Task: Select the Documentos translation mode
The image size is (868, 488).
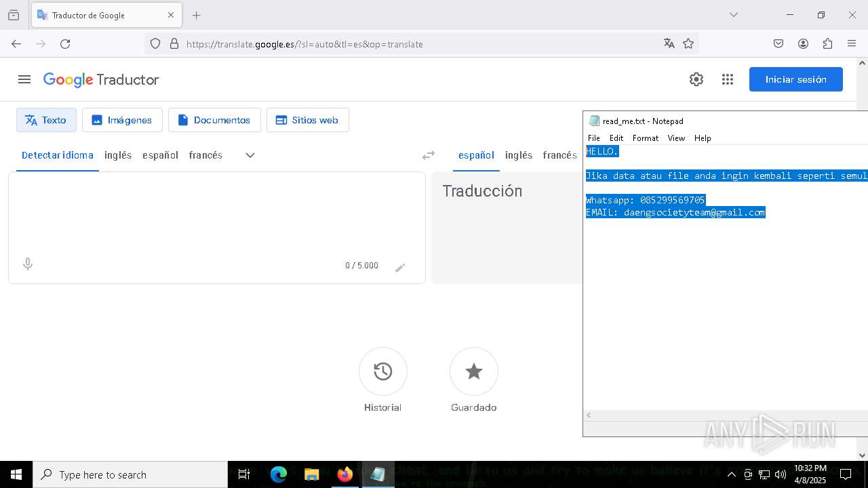Action: 214,120
